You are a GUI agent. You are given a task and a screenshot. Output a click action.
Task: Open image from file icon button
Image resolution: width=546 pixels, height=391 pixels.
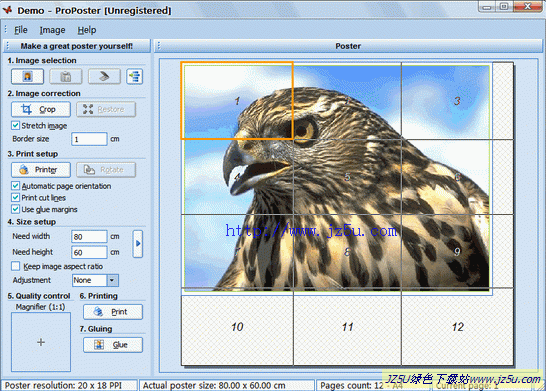[x=28, y=76]
